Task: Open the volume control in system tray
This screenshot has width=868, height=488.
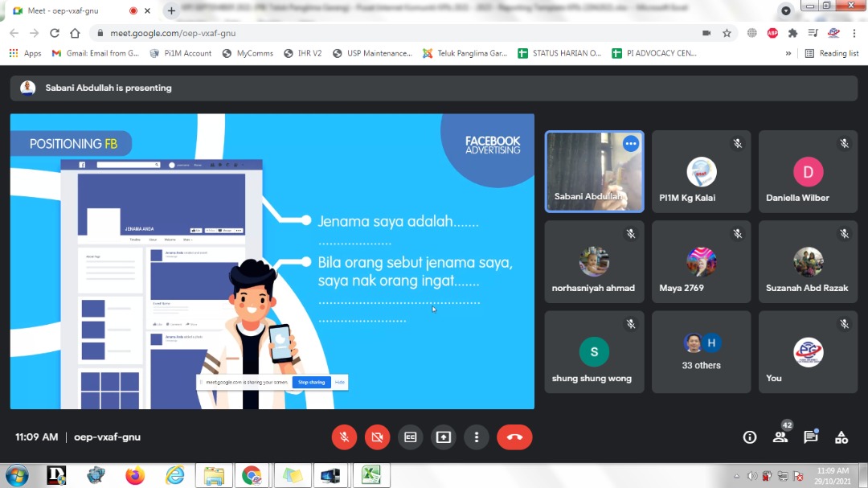Action: click(751, 476)
